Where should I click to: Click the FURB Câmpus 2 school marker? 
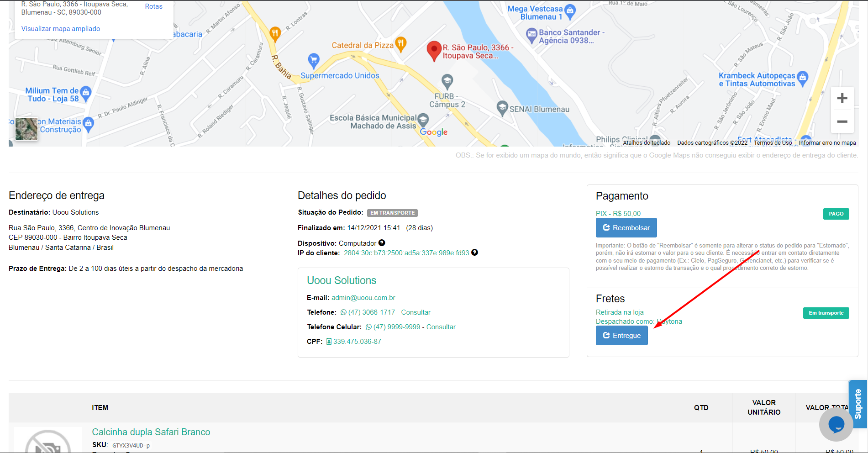pyautogui.click(x=447, y=82)
